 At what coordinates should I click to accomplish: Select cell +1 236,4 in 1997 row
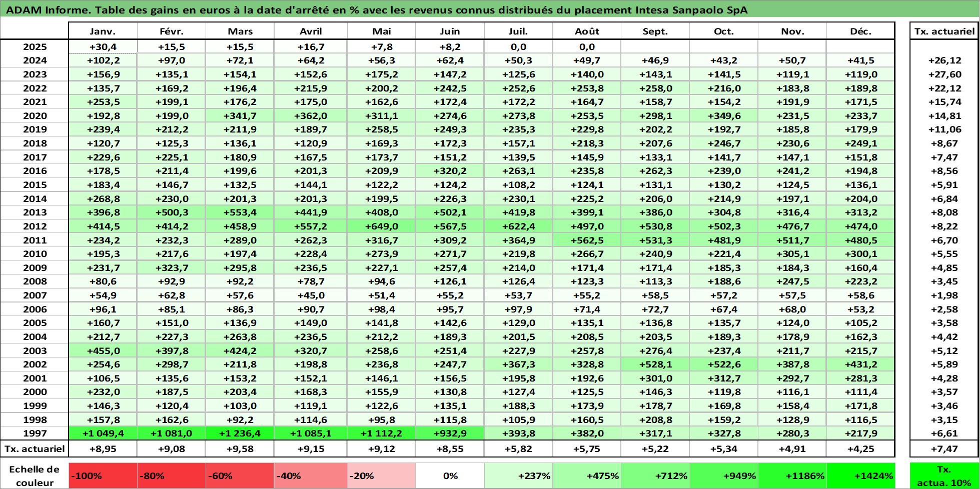click(x=240, y=433)
